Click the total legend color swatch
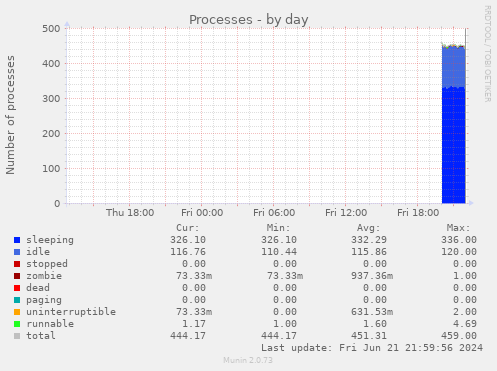The width and height of the screenshot is (497, 371). (17, 336)
